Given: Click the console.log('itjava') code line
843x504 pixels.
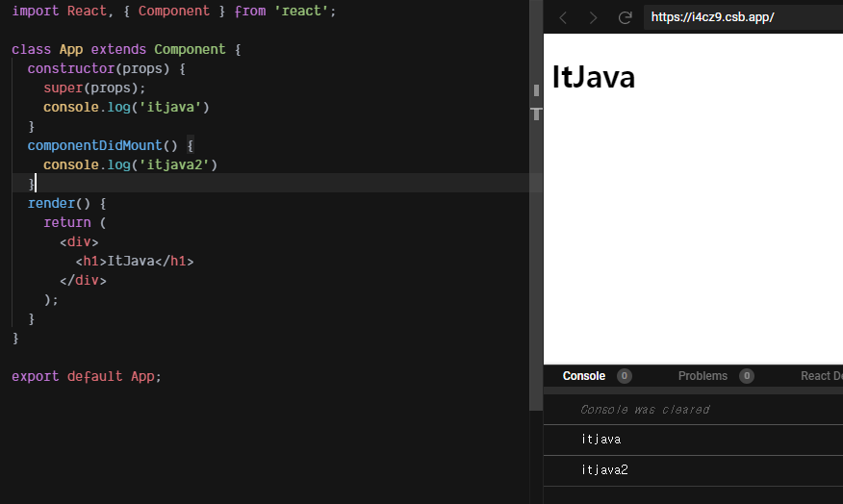Looking at the screenshot, I should 126,108.
